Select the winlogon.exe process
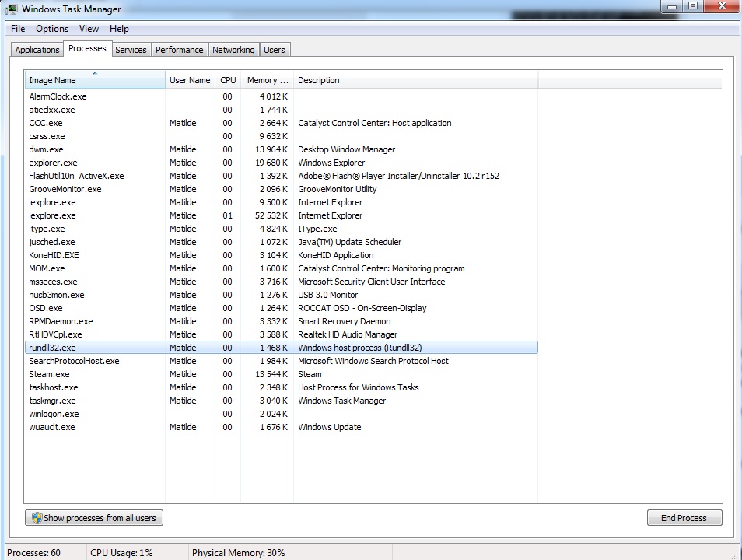742x560 pixels. click(x=281, y=415)
